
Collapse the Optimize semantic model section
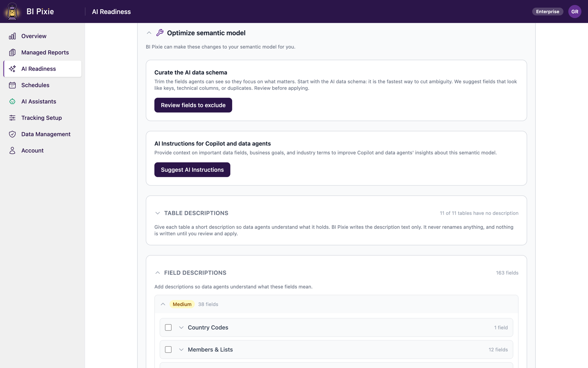(x=149, y=33)
